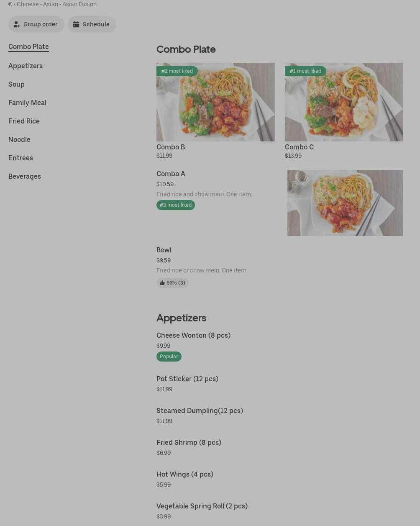Open the Noodle category
This screenshot has width=420, height=526.
point(19,139)
